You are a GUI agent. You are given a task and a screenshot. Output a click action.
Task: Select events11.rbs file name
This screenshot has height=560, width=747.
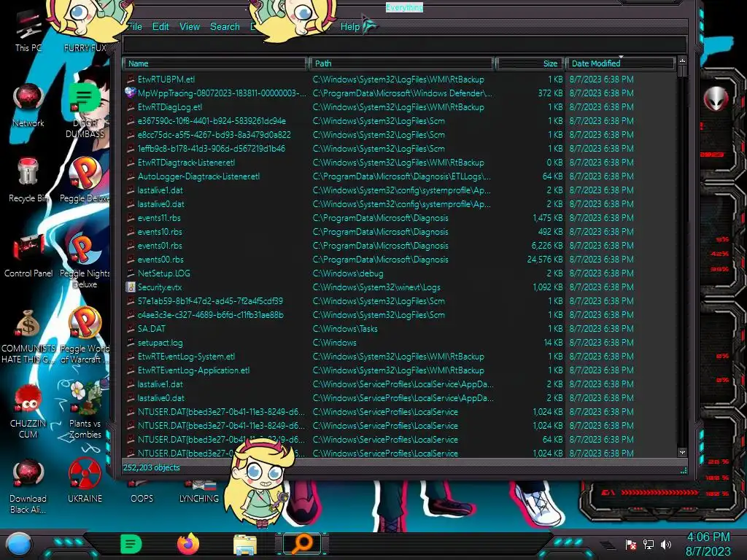(x=159, y=218)
